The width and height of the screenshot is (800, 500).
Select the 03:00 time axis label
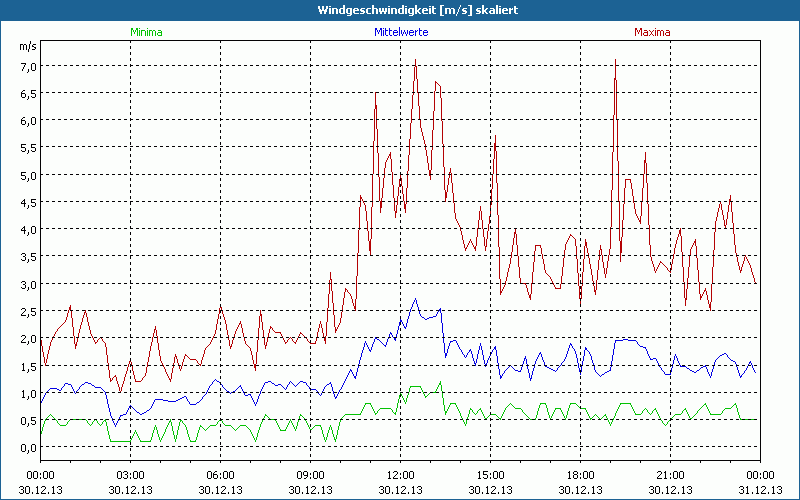(130, 475)
